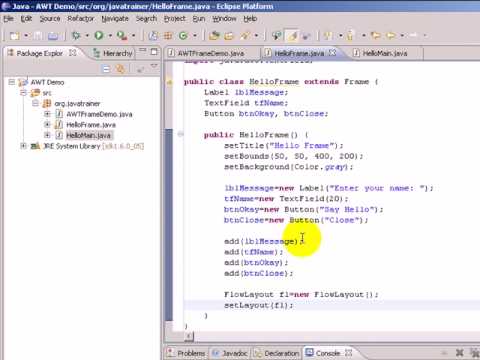480x360 pixels.
Task: Launch Debug with the bug icon
Action: pos(76,35)
